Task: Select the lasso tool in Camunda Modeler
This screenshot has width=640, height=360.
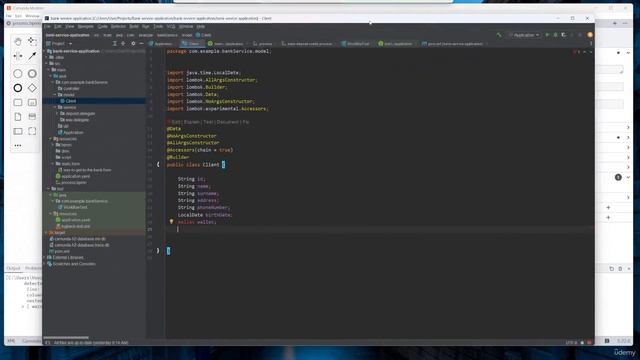Action: coord(32,41)
